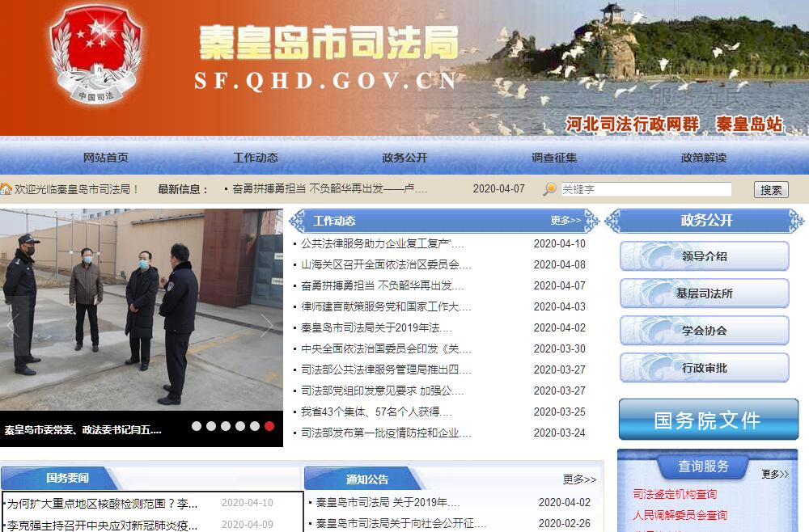The width and height of the screenshot is (809, 532).
Task: Select the third carousel dot
Action: [x=226, y=426]
